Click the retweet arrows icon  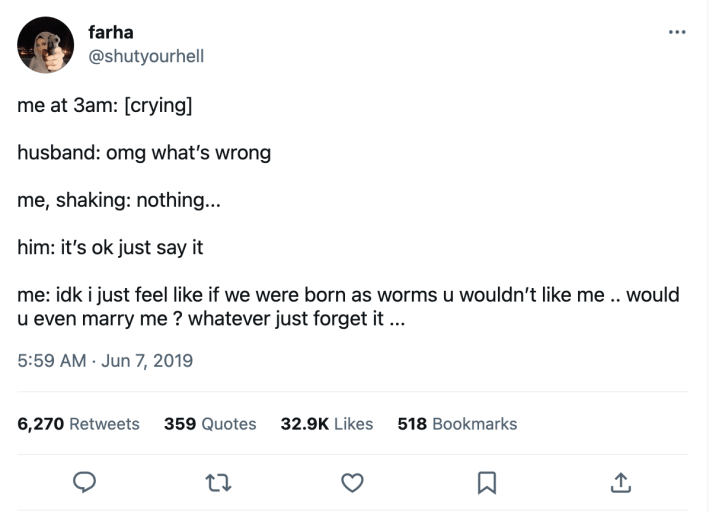click(218, 483)
